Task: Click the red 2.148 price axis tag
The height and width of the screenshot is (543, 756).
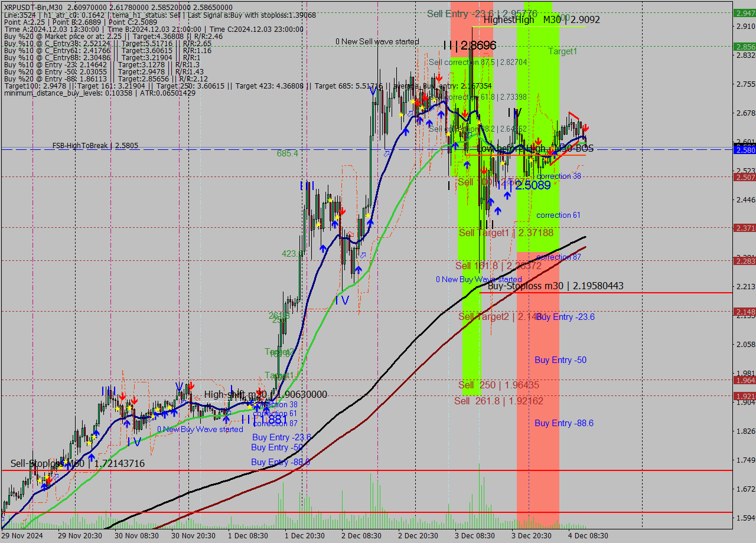Action: pyautogui.click(x=744, y=312)
